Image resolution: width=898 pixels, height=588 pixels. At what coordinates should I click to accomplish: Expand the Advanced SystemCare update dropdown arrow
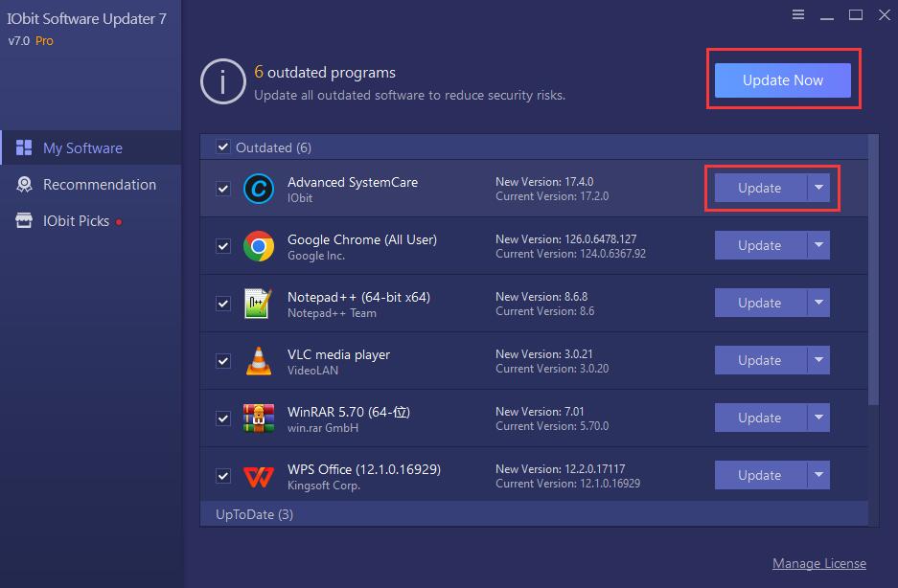[x=818, y=188]
